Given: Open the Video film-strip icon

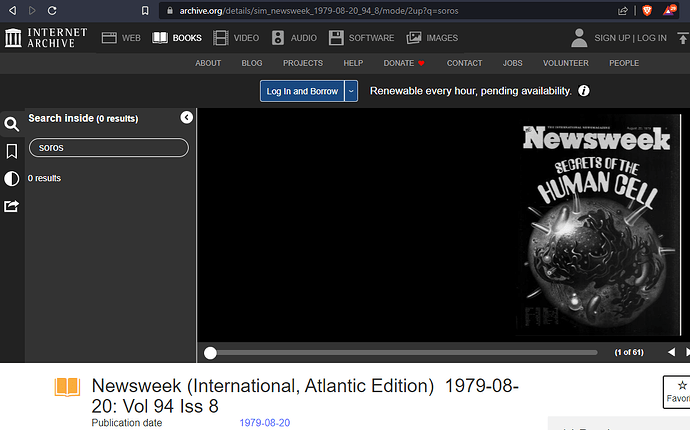Looking at the screenshot, I should (220, 38).
